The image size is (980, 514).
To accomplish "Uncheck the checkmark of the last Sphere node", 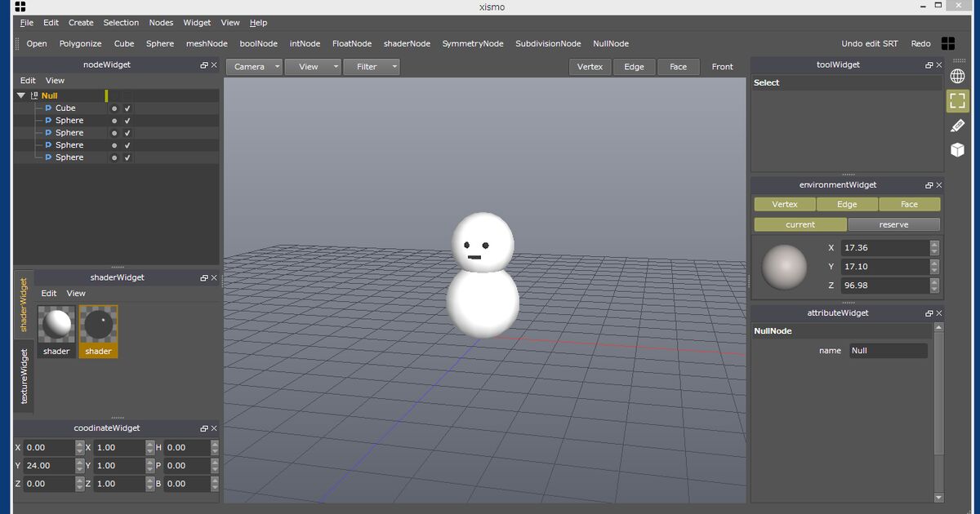I will coord(127,157).
